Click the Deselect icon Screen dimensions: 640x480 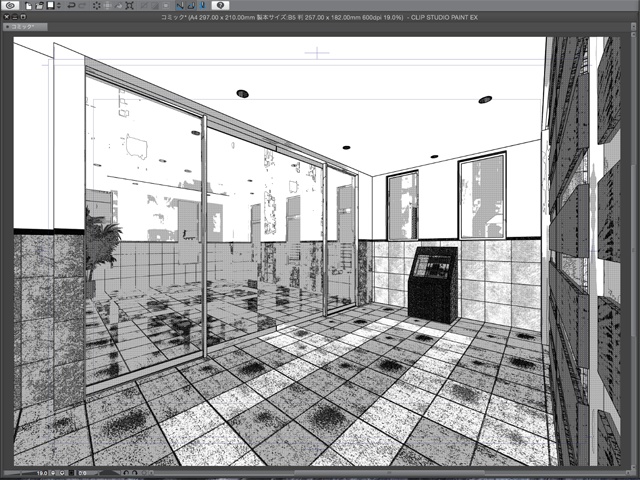(144, 6)
